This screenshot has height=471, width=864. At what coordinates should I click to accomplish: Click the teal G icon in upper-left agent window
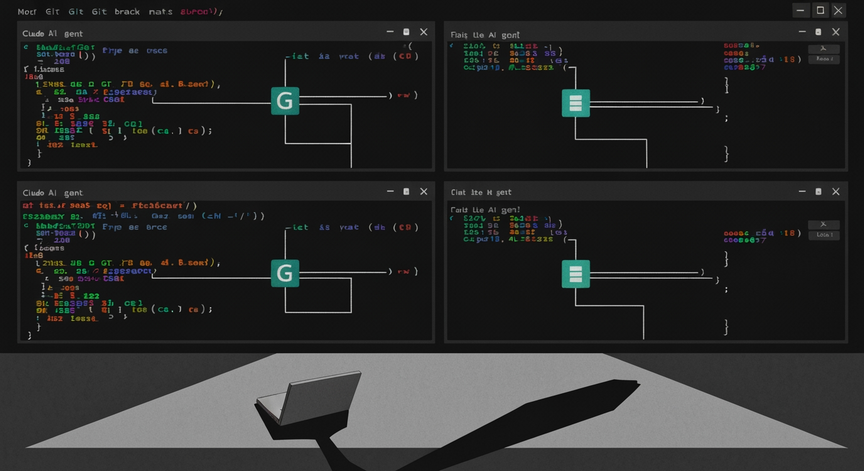click(x=285, y=101)
